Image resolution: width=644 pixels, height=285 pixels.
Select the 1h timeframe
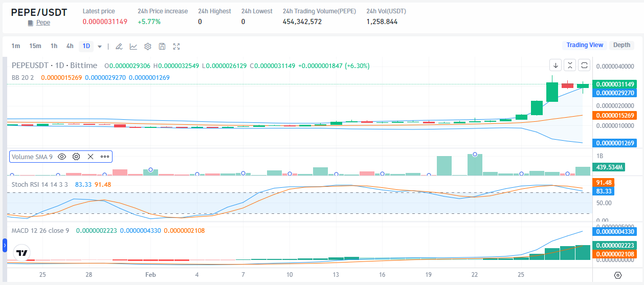coord(54,46)
